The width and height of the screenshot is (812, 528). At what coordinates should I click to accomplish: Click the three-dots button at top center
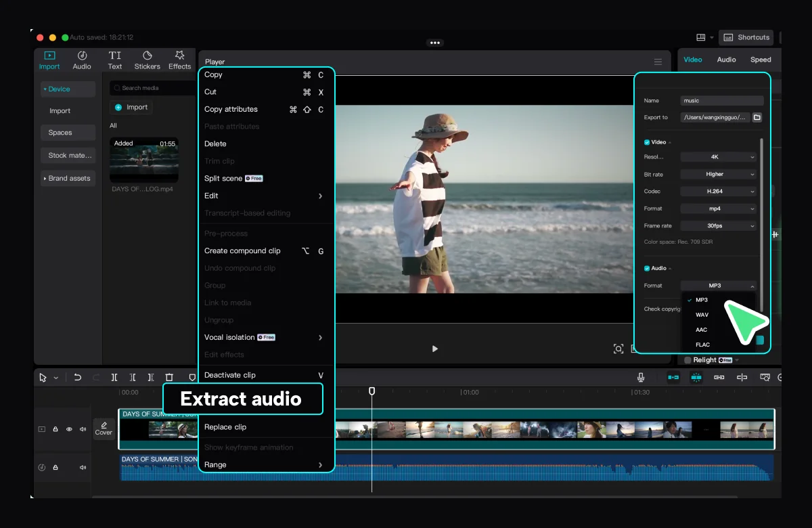pyautogui.click(x=435, y=43)
